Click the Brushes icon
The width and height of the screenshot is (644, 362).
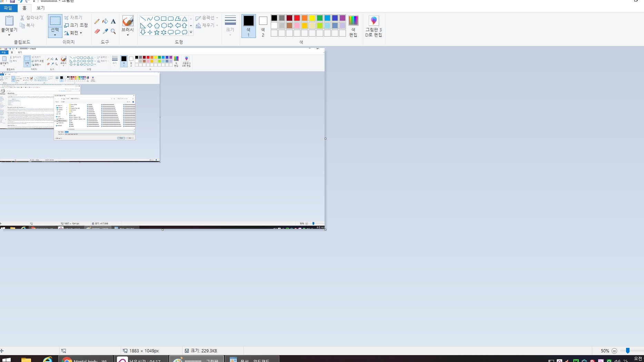[x=128, y=21]
